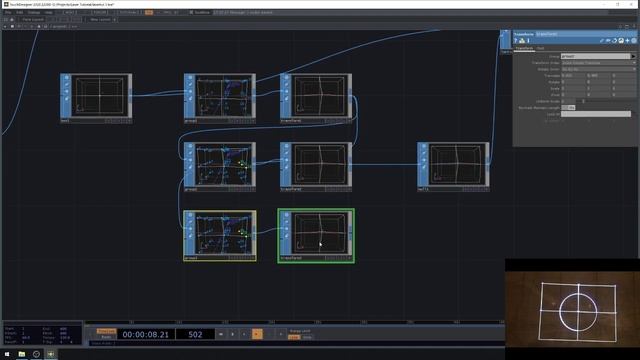
Task: Click the circular arrow icon in parameter header
Action: (614, 40)
